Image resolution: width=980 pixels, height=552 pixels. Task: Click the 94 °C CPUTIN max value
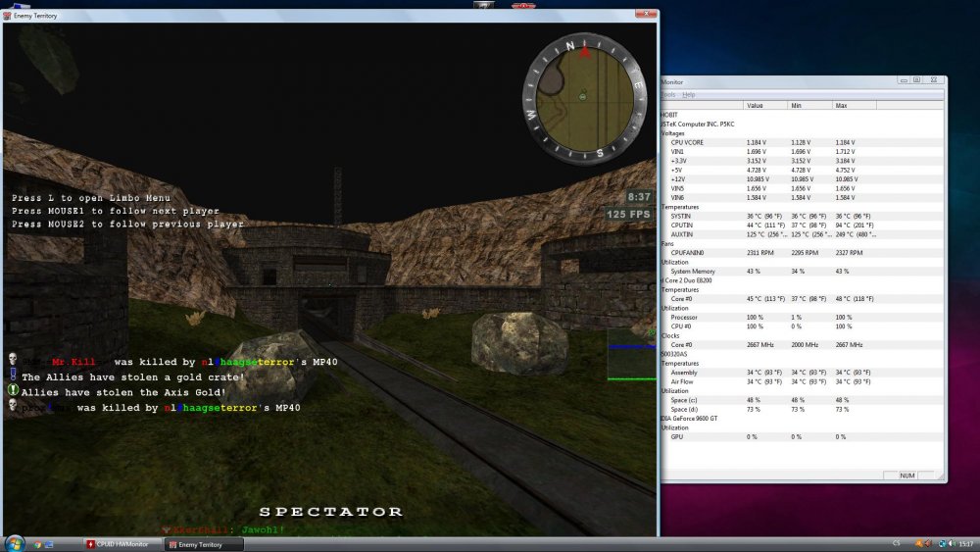coord(855,226)
